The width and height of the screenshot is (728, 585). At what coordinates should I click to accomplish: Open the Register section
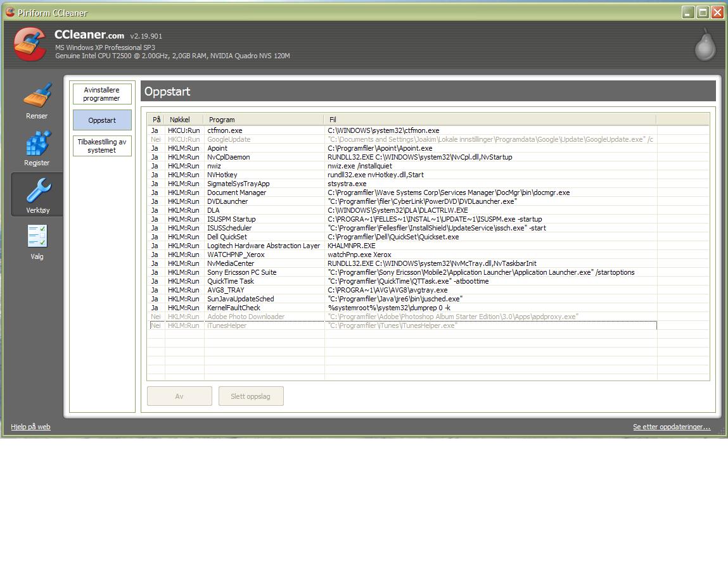point(37,148)
